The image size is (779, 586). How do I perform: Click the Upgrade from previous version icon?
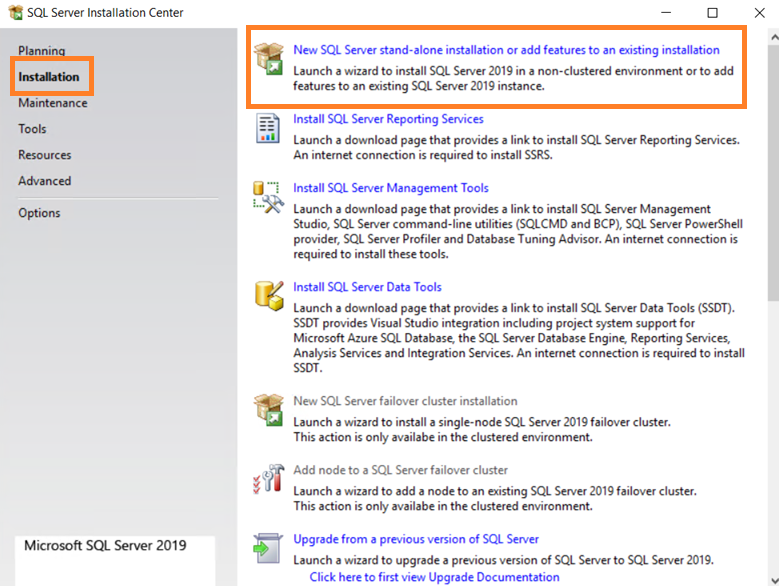point(268,548)
